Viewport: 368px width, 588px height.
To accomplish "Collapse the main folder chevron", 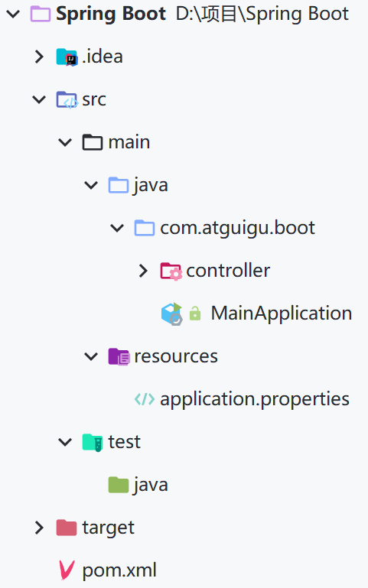I will click(65, 142).
